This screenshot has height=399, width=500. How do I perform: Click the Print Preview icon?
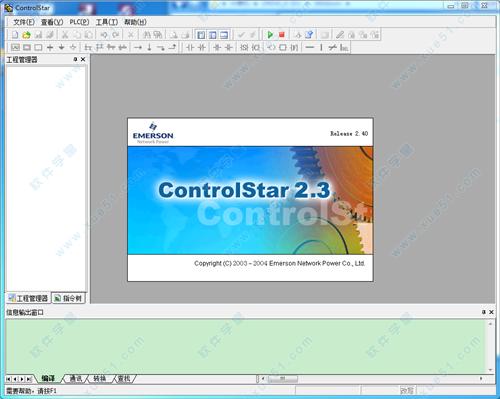[x=174, y=35]
